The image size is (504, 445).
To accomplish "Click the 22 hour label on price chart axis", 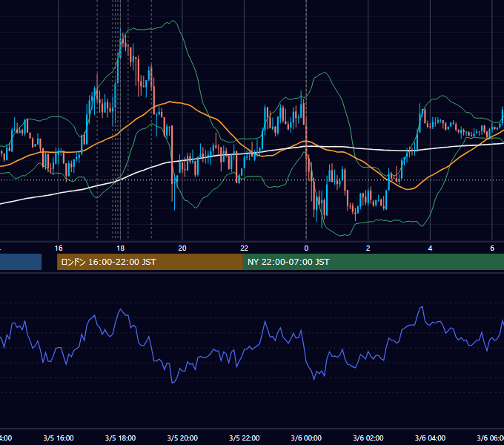I will click(245, 248).
